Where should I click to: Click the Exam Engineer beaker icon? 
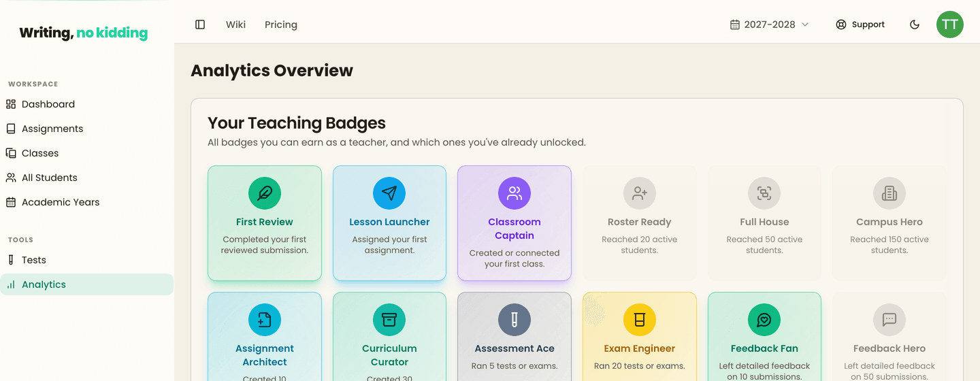tap(640, 320)
